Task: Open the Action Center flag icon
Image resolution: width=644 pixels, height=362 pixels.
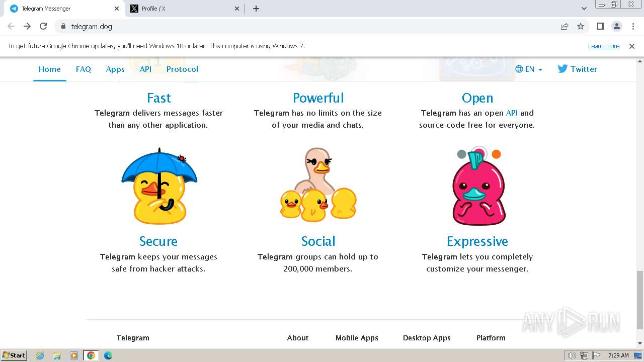Action: 596,355
